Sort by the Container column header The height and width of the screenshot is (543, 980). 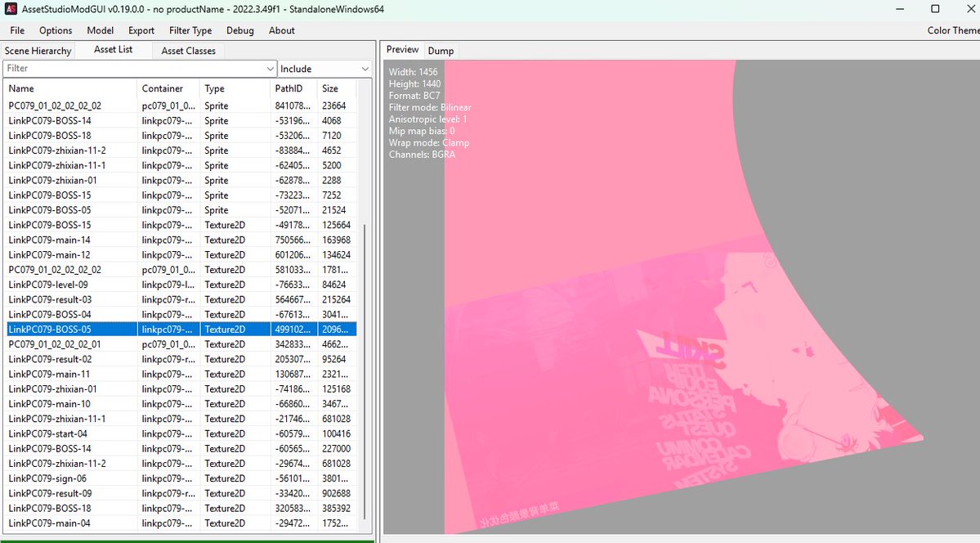pos(168,88)
